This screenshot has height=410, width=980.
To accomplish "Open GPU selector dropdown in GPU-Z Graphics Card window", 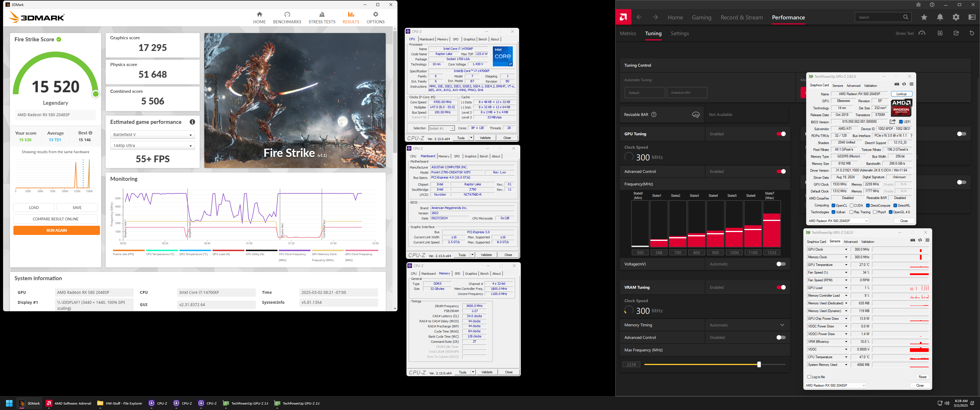I will 838,221.
